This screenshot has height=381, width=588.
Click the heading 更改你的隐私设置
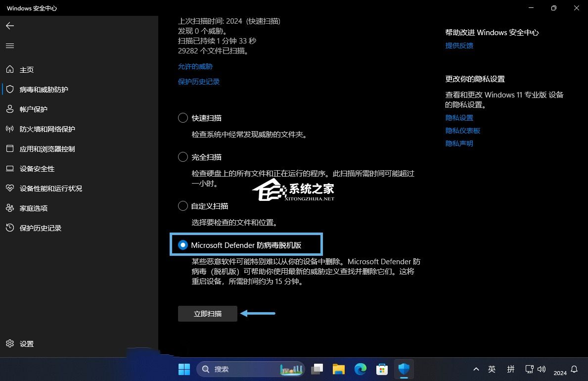click(x=475, y=79)
